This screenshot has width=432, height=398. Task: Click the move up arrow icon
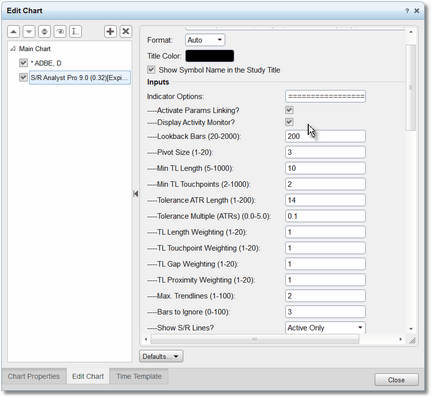[13, 32]
